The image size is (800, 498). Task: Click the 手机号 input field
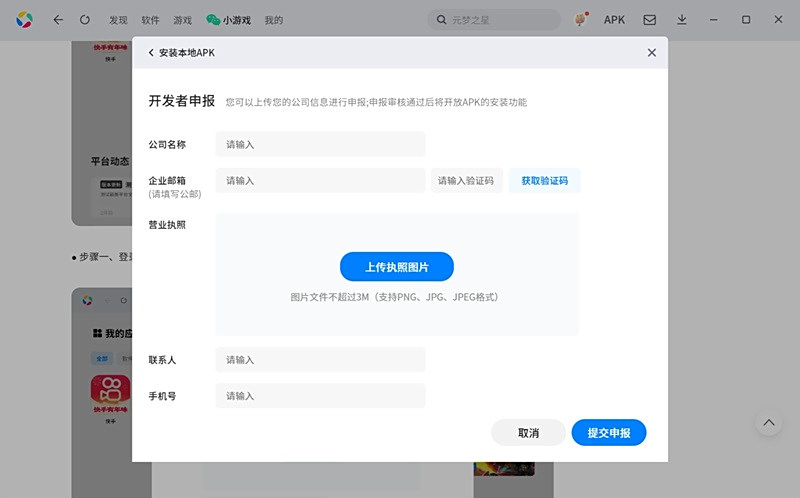pyautogui.click(x=320, y=396)
